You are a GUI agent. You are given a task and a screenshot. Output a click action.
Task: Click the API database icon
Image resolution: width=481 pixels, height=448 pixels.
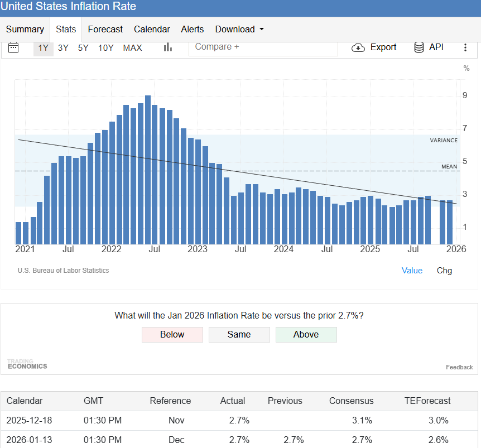[x=419, y=47]
